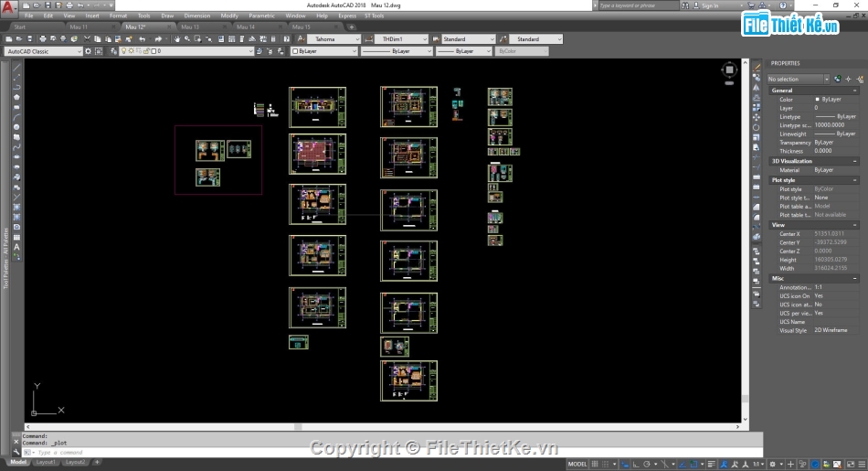The height and width of the screenshot is (471, 868).
Task: Click the Annotation Monitor plus icon
Action: (791, 464)
